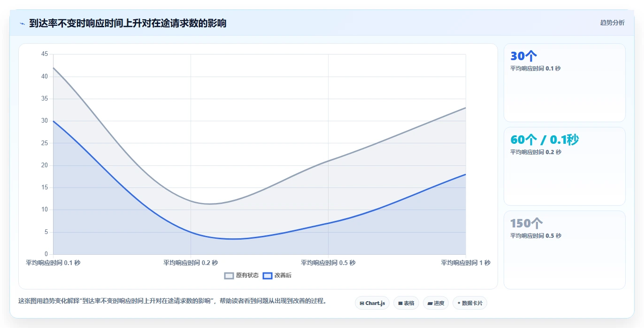Click the y-axis value 0
Image resolution: width=644 pixels, height=328 pixels.
coord(46,254)
